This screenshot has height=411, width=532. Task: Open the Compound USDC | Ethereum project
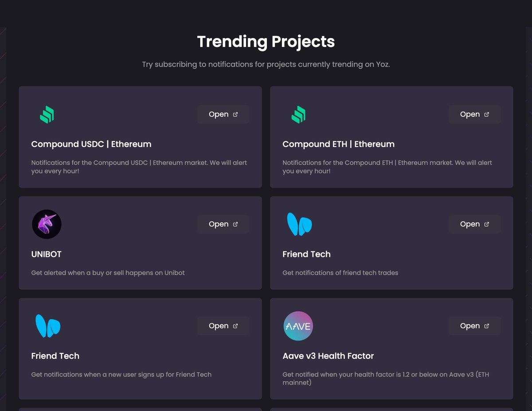coord(223,114)
